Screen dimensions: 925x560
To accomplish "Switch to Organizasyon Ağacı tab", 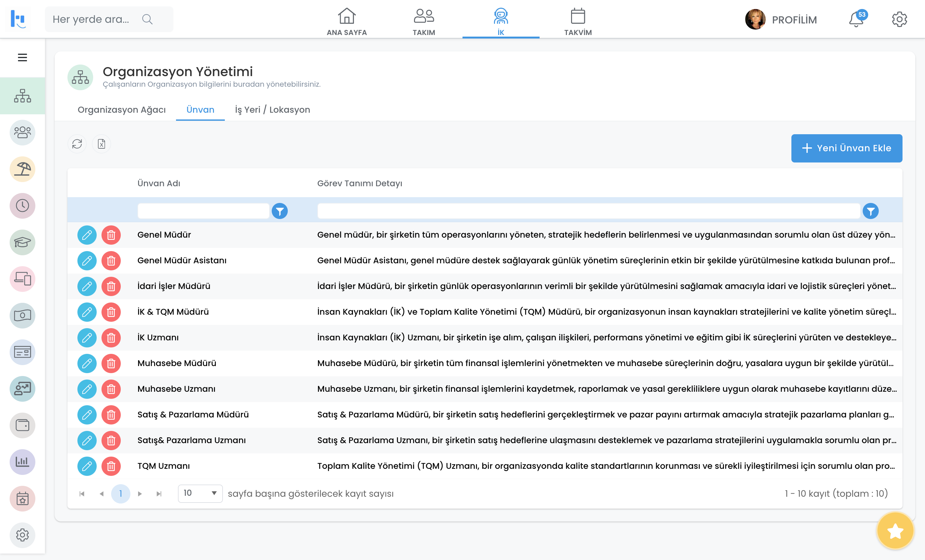I will click(122, 109).
